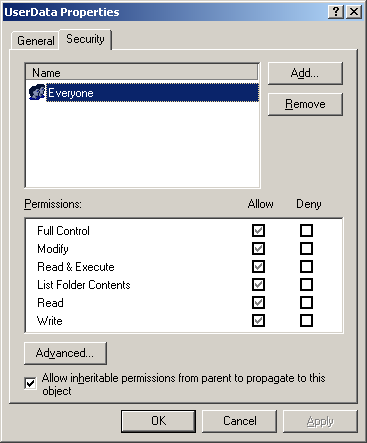The height and width of the screenshot is (443, 367).
Task: Check Deny for Read permission
Action: (x=306, y=302)
